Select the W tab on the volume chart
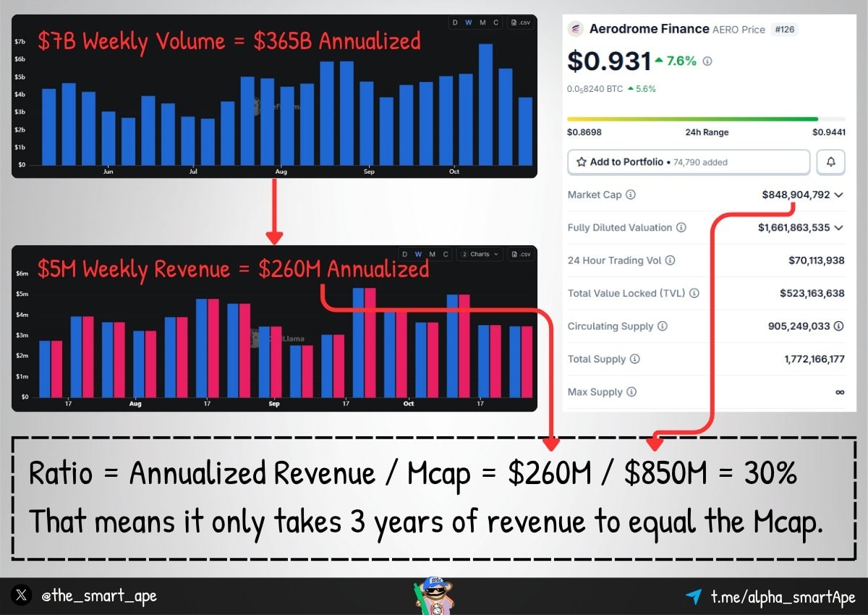Viewport: 868px width, 615px height. [x=469, y=22]
